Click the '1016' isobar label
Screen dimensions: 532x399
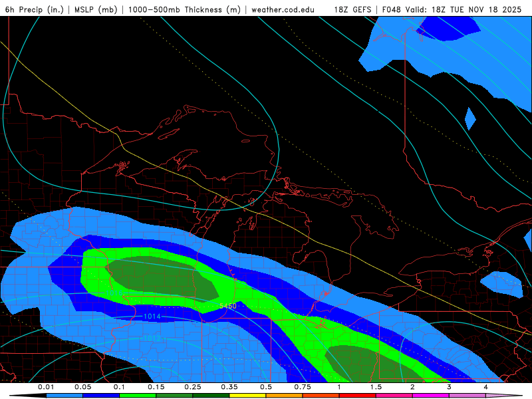114,293
